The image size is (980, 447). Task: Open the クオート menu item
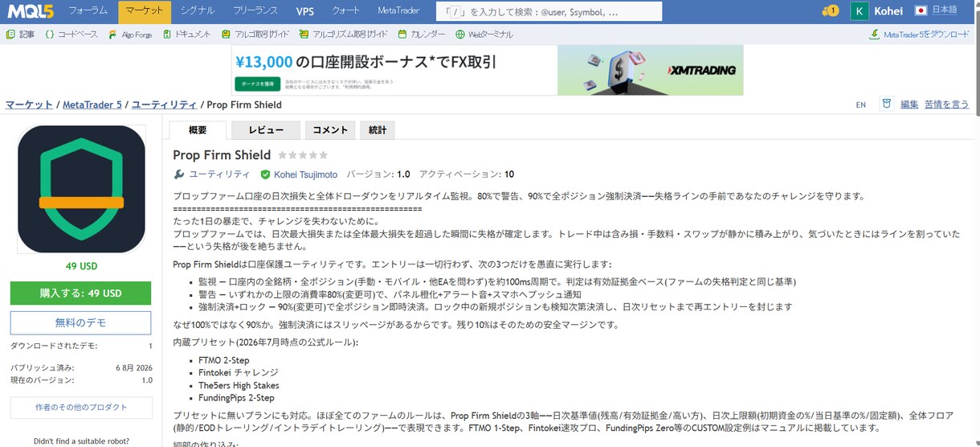[x=346, y=11]
